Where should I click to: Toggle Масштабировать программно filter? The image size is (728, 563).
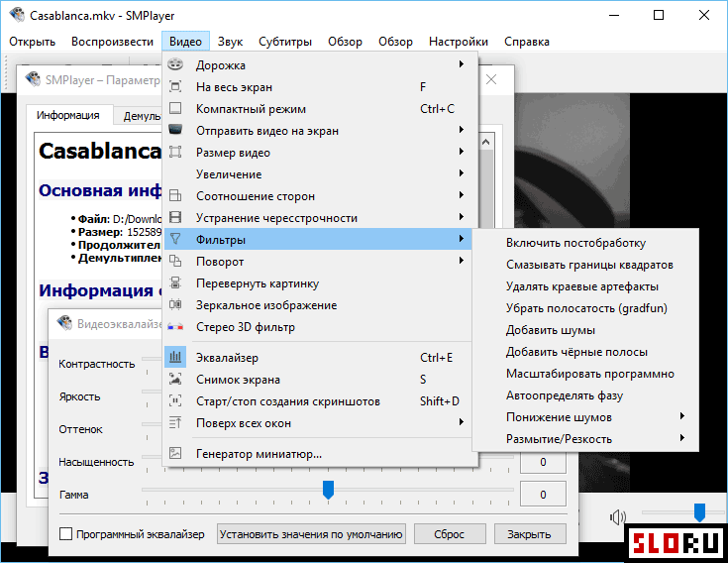tap(585, 374)
